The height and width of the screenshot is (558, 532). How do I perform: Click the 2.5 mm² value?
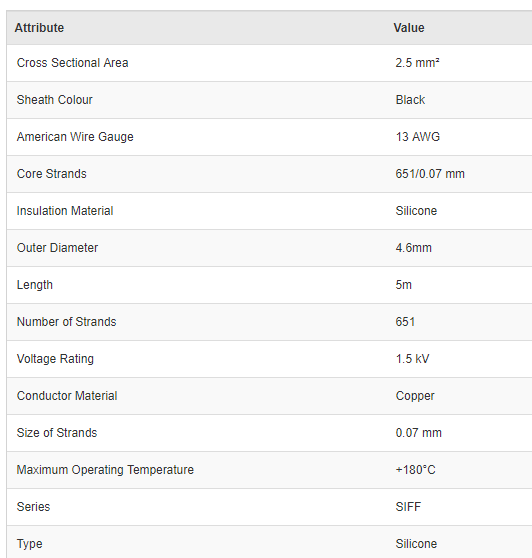pos(417,63)
